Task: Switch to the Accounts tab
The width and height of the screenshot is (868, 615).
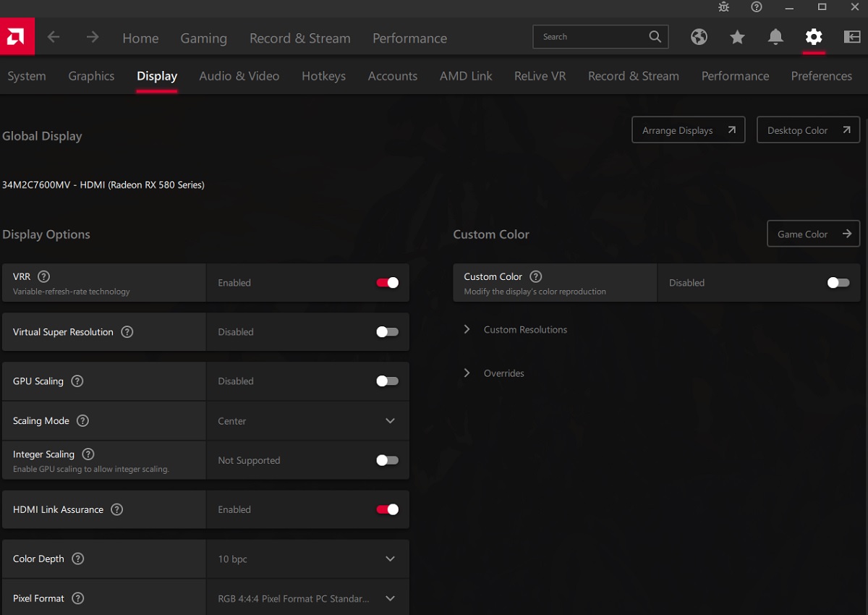Action: point(393,76)
